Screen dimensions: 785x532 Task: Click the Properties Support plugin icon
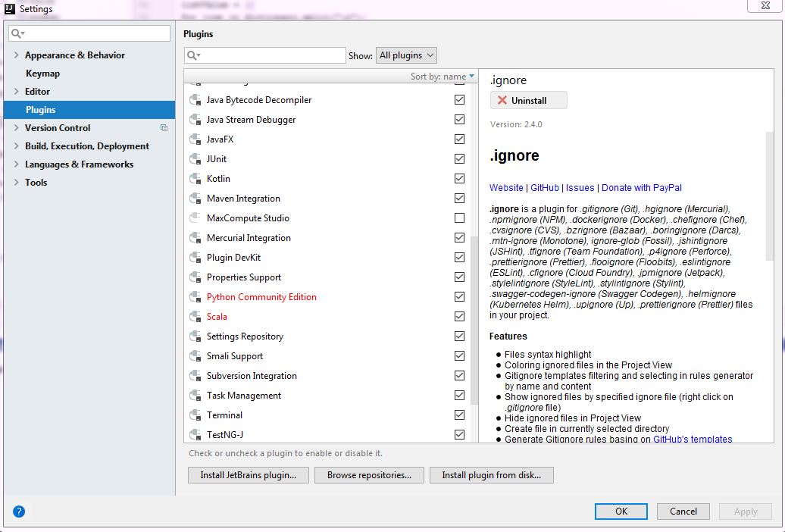point(195,277)
